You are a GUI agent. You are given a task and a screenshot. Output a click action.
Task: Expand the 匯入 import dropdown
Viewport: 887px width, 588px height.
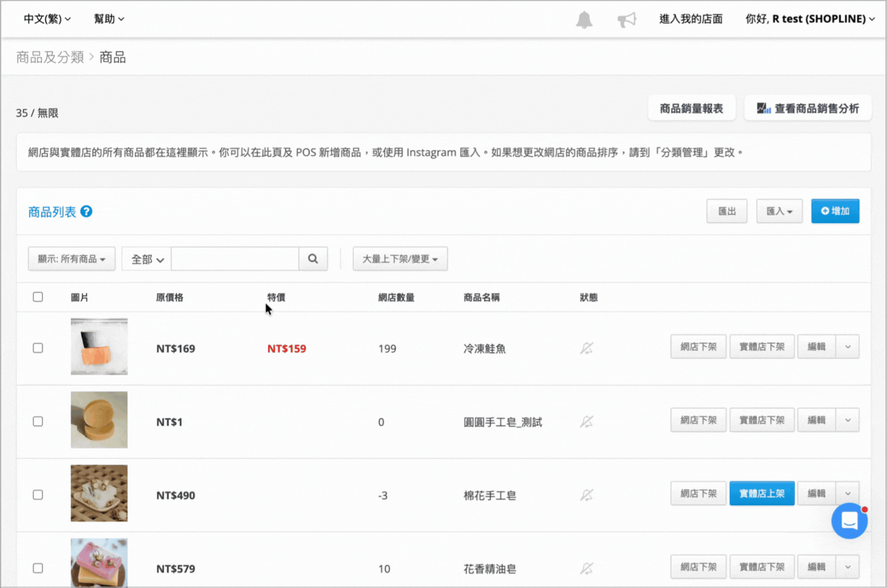(x=779, y=211)
